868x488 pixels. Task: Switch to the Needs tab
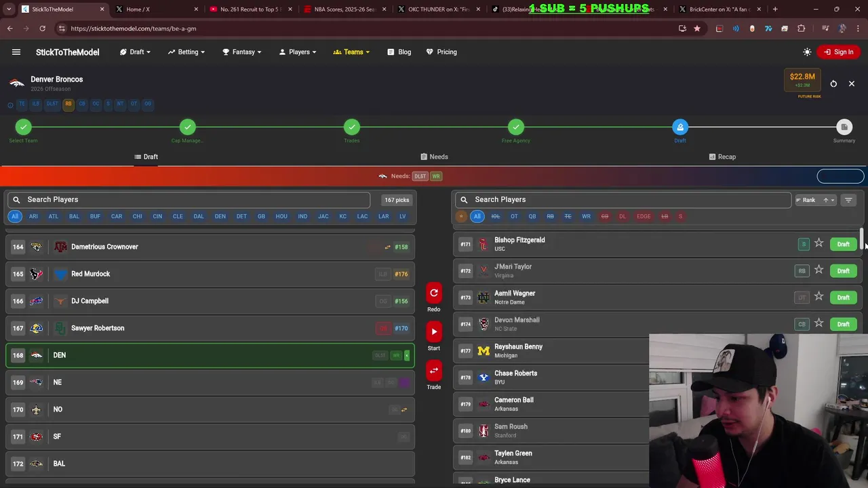[434, 157]
